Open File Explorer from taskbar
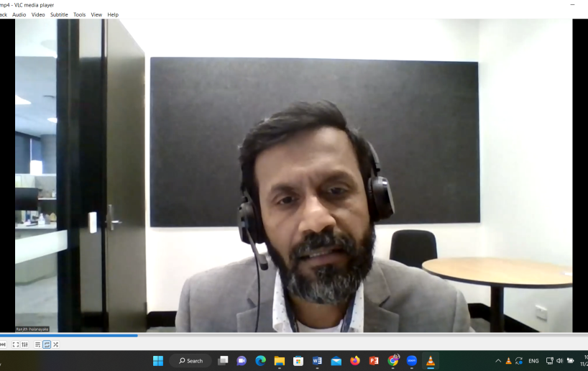Screen dimensions: 588x371 (x=280, y=361)
